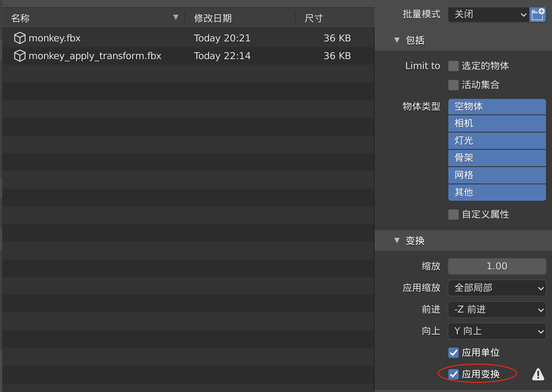The image size is (552, 392).
Task: Click the warning triangle beside 应用变换
Action: coord(538,374)
